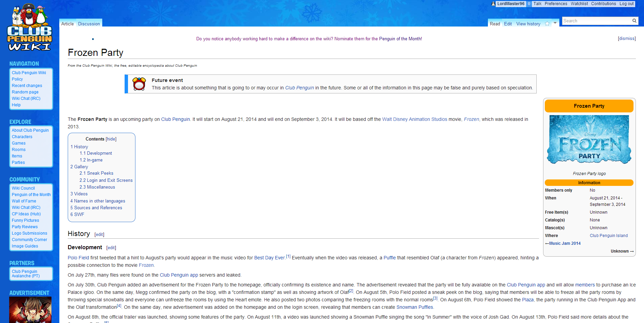Jump to 1.1 Development section
This screenshot has width=644, height=323.
point(96,153)
